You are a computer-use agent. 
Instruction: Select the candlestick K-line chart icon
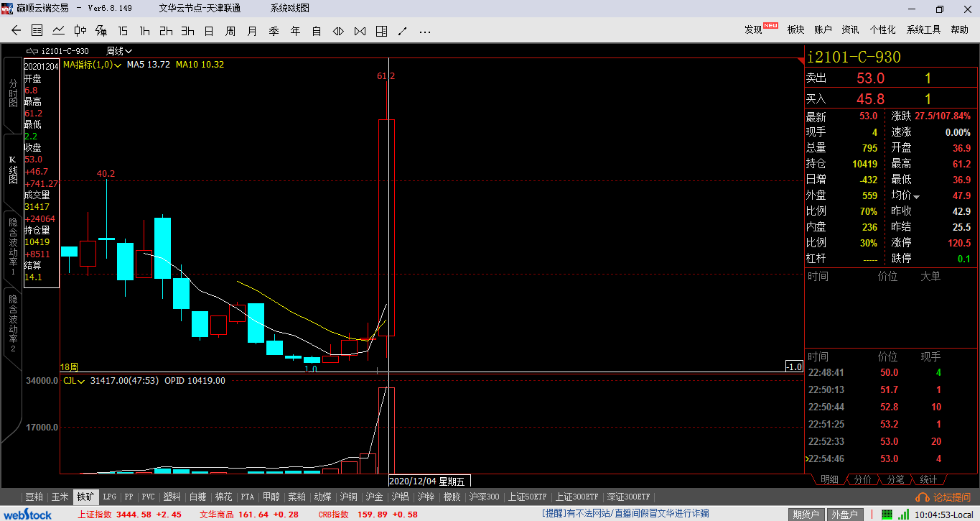pos(80,31)
